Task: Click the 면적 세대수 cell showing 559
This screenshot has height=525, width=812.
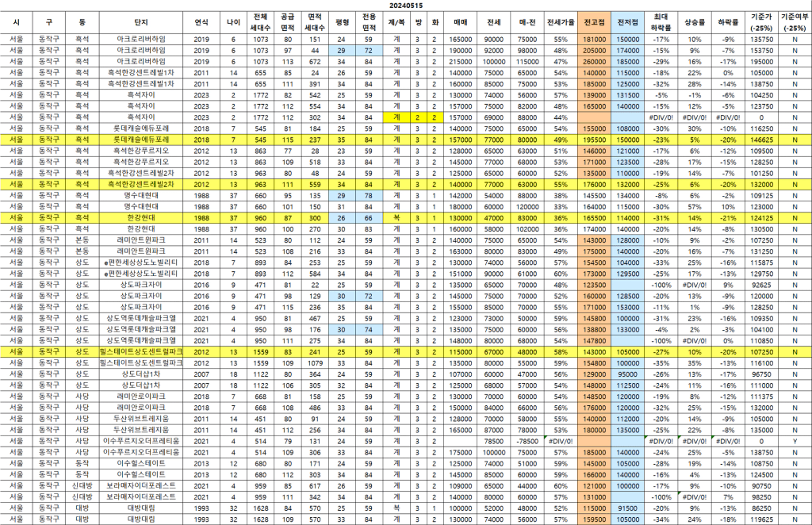Action: point(315,184)
